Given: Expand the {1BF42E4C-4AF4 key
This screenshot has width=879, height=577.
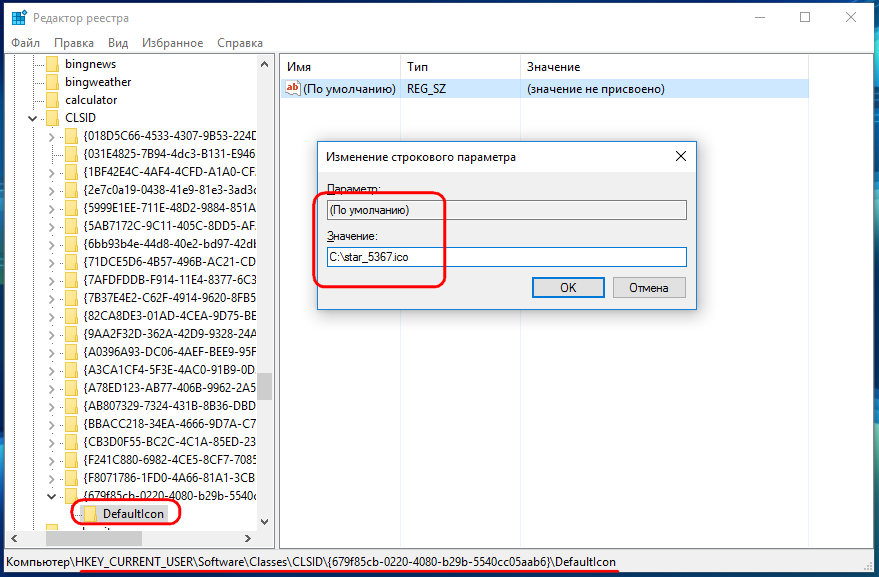Looking at the screenshot, I should (51, 172).
